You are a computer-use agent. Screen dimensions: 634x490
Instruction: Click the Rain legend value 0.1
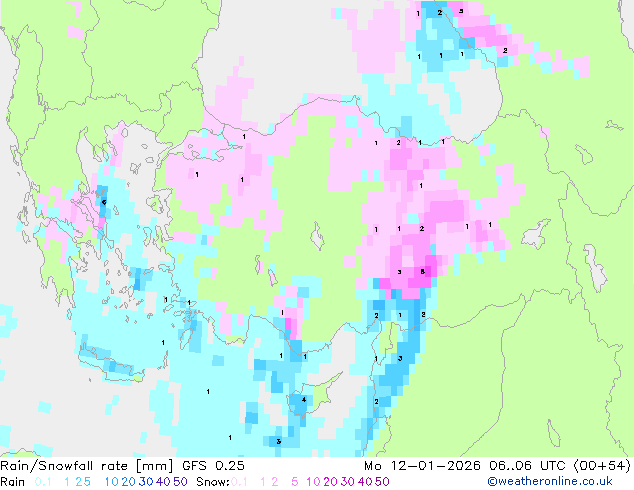coord(43,482)
